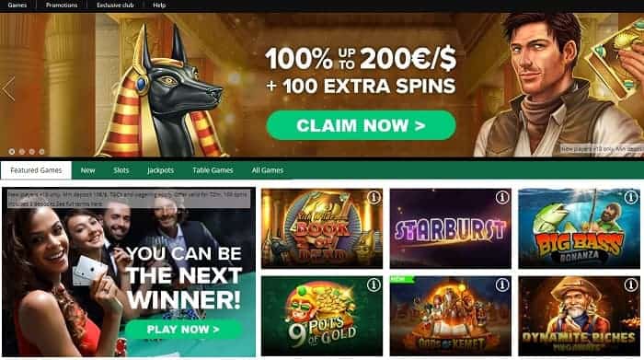Open info icon on Starburst tile
This screenshot has width=644, height=360.
coord(502,198)
